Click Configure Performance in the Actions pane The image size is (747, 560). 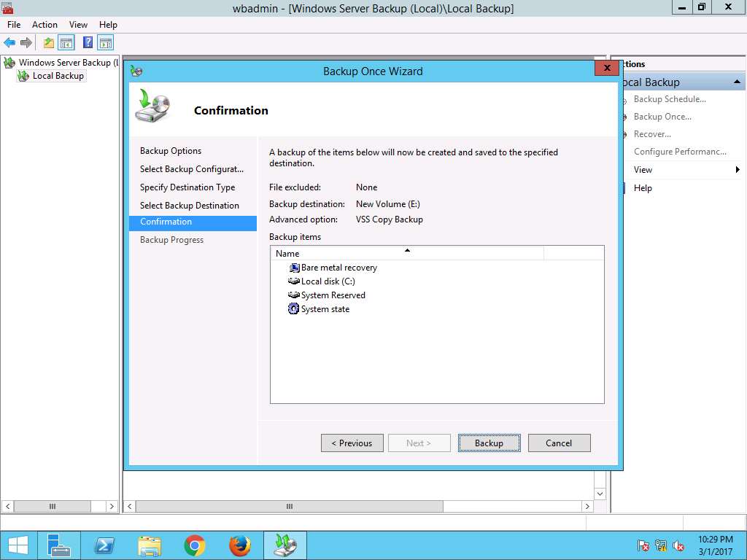pyautogui.click(x=680, y=152)
